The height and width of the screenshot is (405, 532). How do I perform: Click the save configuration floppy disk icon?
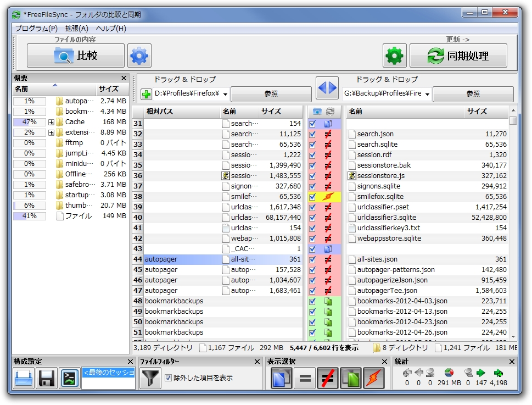point(46,377)
